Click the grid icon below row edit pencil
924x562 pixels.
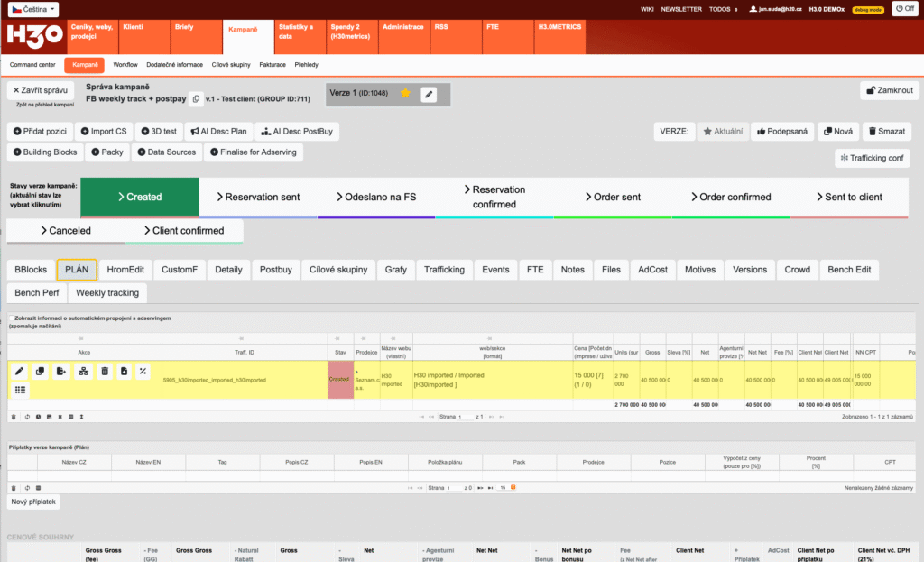19,390
